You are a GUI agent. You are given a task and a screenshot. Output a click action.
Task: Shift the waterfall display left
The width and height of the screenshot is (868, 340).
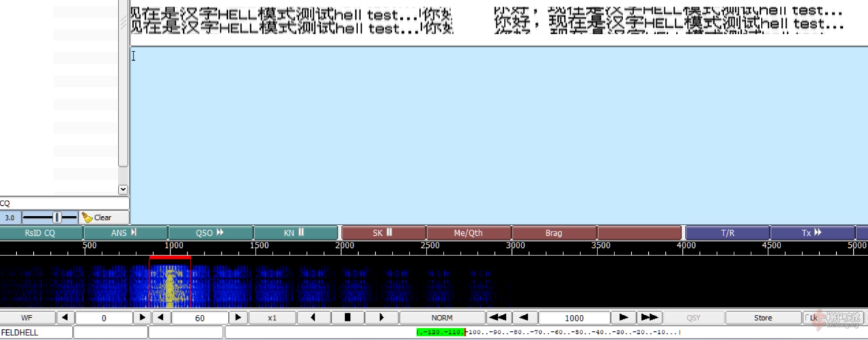coord(314,318)
